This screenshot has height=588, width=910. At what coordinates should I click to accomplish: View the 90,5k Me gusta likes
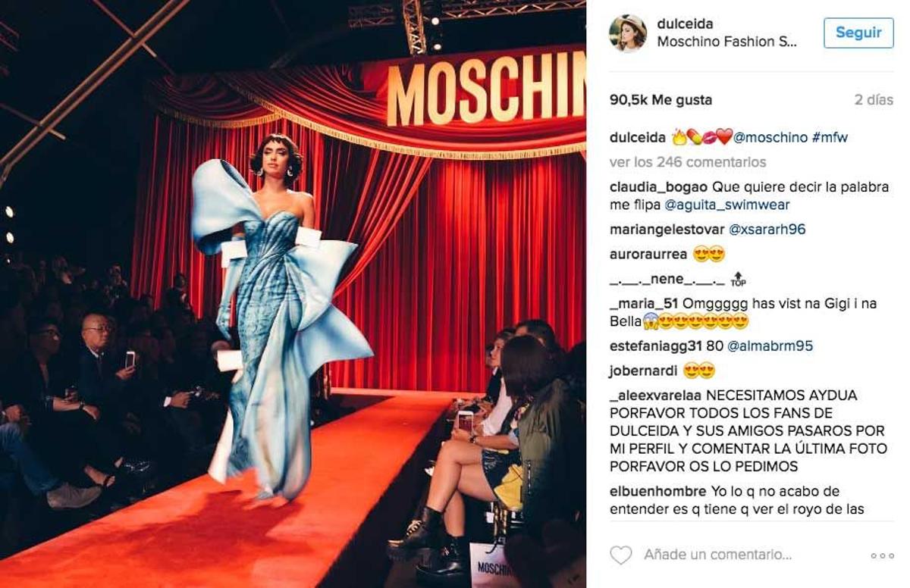[661, 100]
